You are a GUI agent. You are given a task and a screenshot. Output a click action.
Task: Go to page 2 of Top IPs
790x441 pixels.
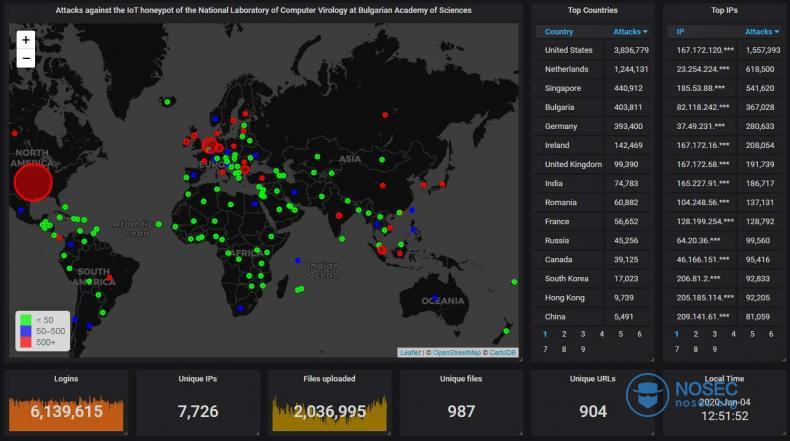[696, 334]
